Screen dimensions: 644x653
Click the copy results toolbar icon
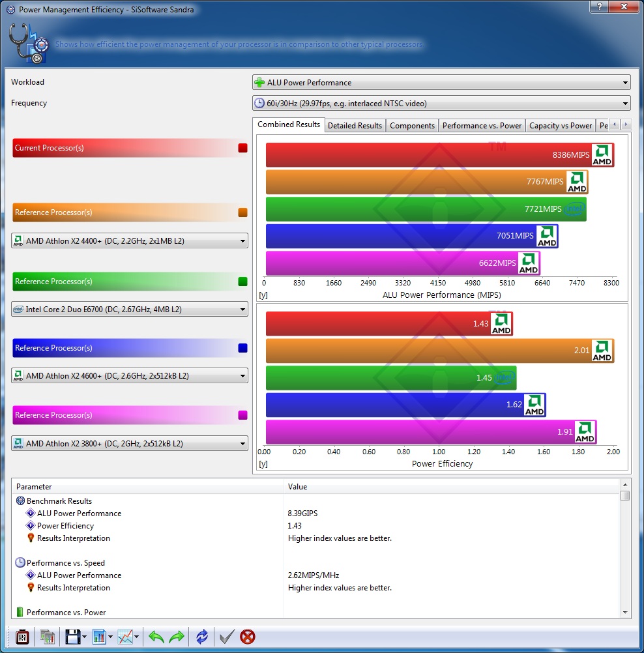48,637
